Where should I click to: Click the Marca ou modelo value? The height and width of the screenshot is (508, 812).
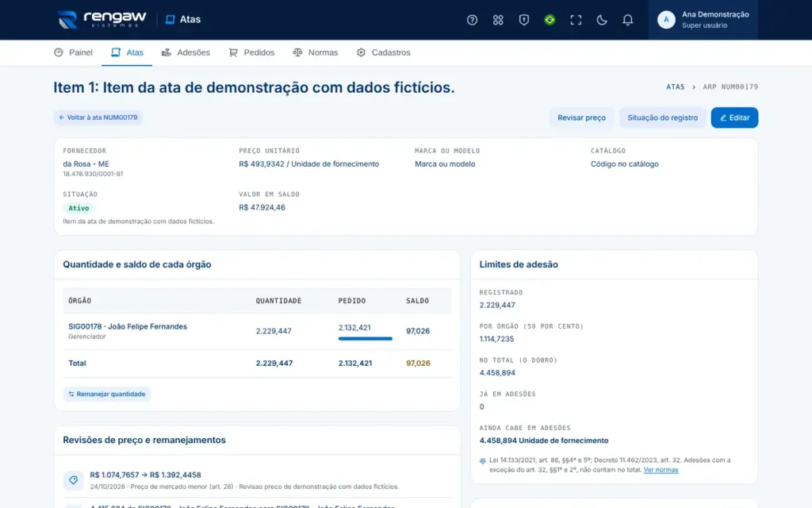coord(445,164)
